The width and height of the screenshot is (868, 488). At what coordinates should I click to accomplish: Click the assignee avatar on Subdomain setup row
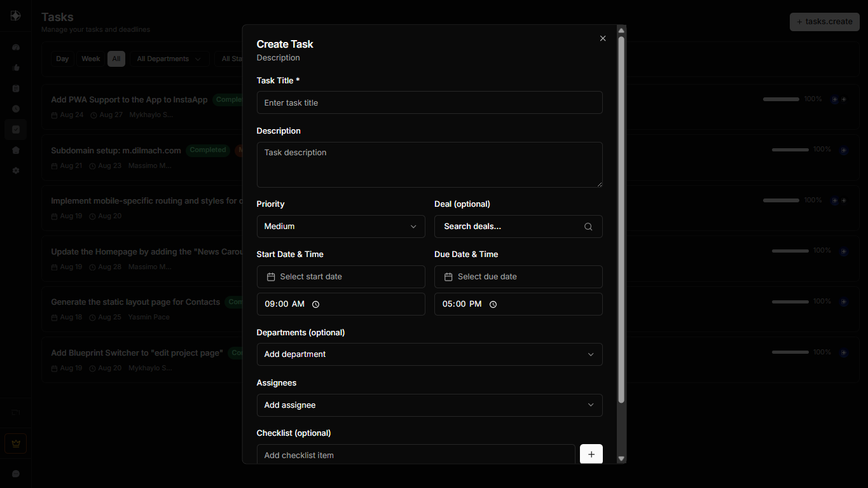click(844, 151)
